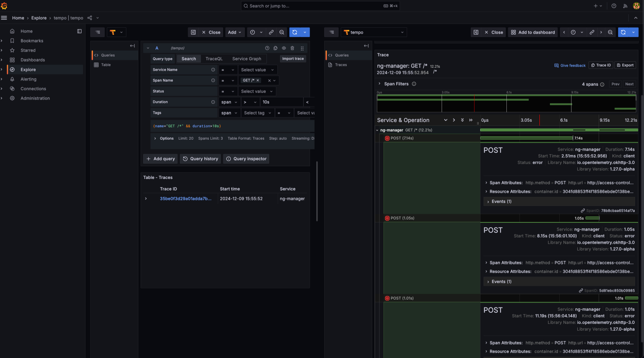Click the Grafana logo in top-left corner
644x358 pixels.
click(x=4, y=6)
